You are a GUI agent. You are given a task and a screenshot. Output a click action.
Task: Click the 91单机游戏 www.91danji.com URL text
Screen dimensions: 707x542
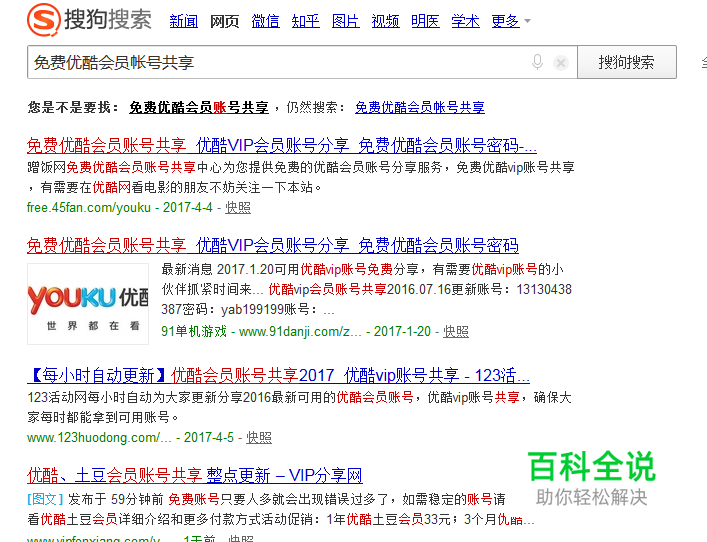tap(262, 331)
